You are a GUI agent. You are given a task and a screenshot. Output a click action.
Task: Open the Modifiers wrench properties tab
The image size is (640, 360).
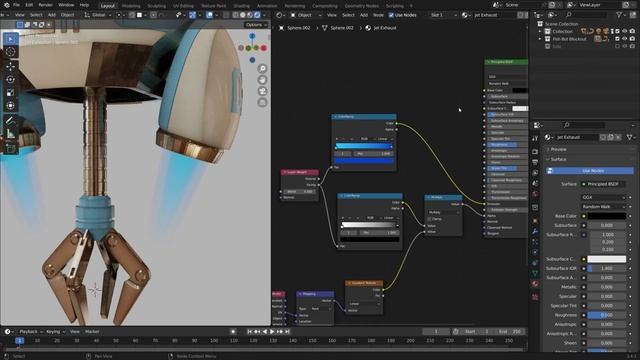(535, 232)
